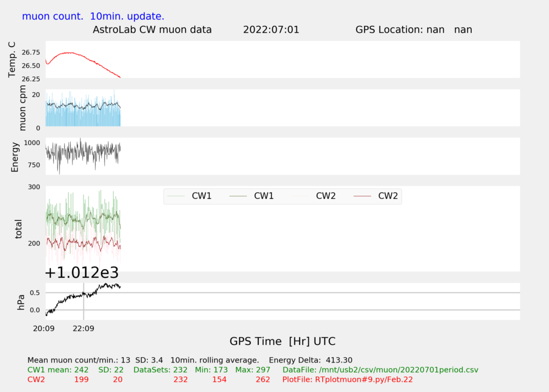The height and width of the screenshot is (392, 549).
Task: Click 'Max: 297' green text
Action: pyautogui.click(x=253, y=370)
